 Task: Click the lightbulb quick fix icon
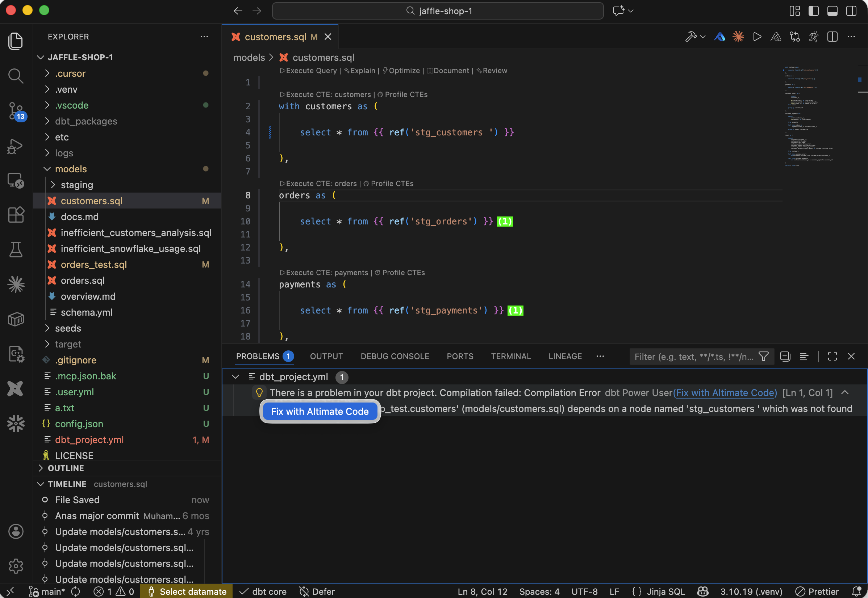(x=259, y=393)
